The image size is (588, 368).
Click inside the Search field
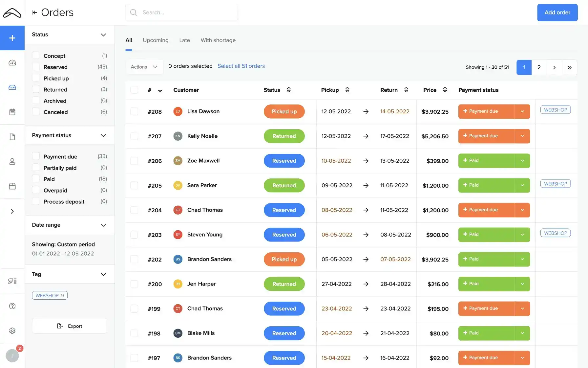pos(181,12)
